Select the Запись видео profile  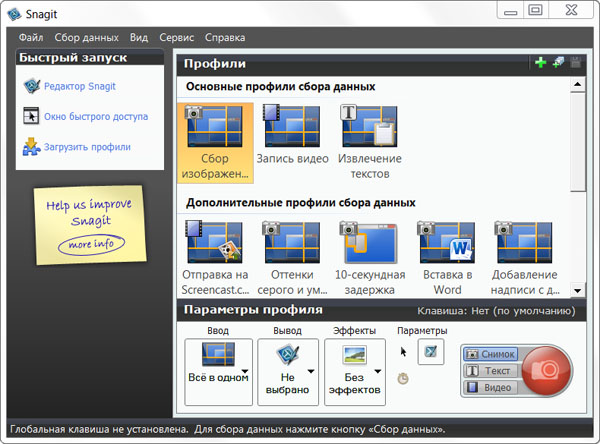pos(292,135)
